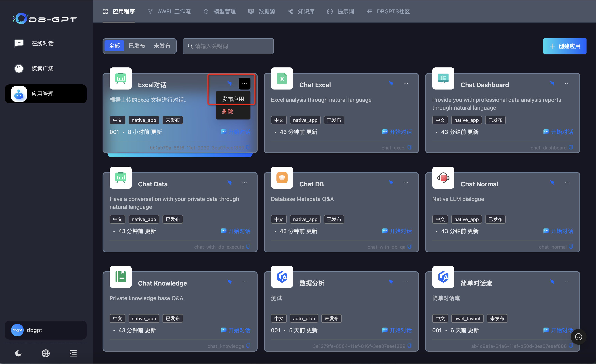This screenshot has height=364, width=596.
Task: Open Chat Knowledge app icon thumbnail
Action: click(x=121, y=277)
